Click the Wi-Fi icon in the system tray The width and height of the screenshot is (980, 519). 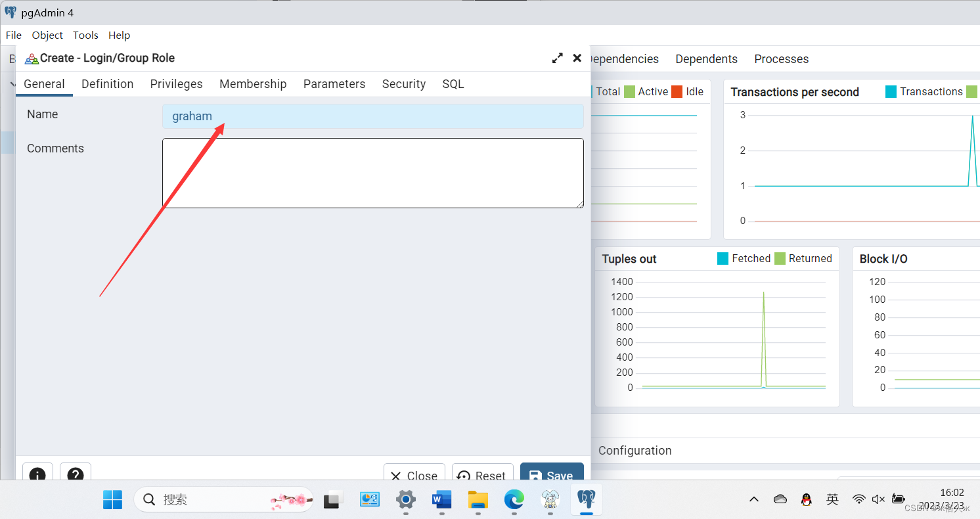(858, 499)
